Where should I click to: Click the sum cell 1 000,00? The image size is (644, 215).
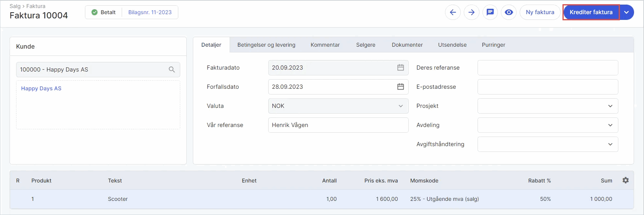coord(601,199)
